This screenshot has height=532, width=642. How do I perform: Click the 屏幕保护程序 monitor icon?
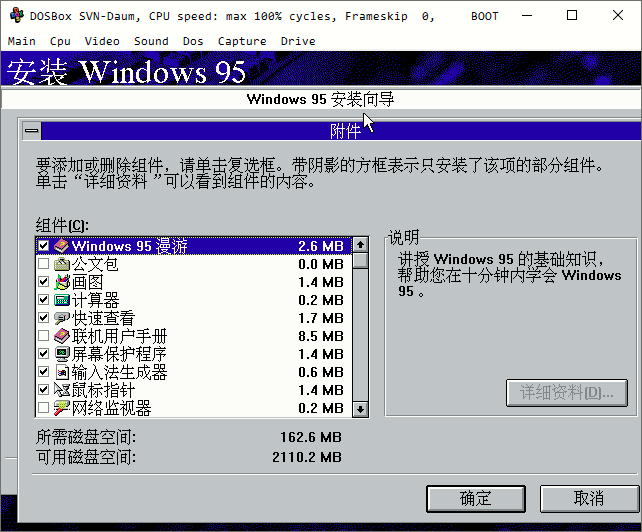(62, 354)
